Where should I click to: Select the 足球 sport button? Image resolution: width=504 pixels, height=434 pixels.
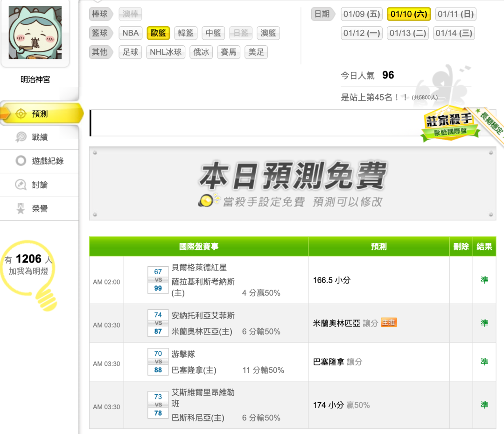coord(130,52)
